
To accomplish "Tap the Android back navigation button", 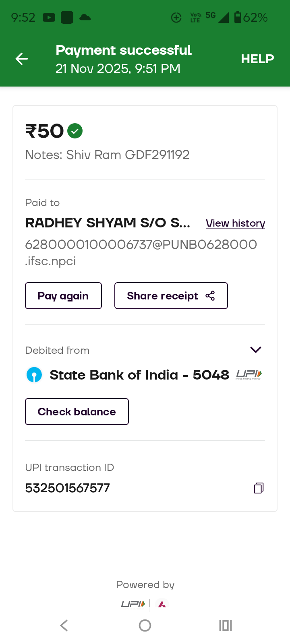I will point(64,625).
